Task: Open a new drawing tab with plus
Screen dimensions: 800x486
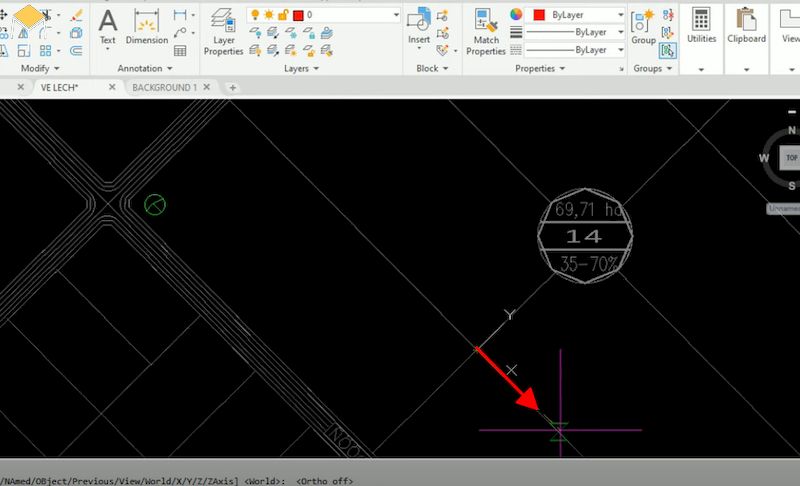Action: (x=232, y=88)
